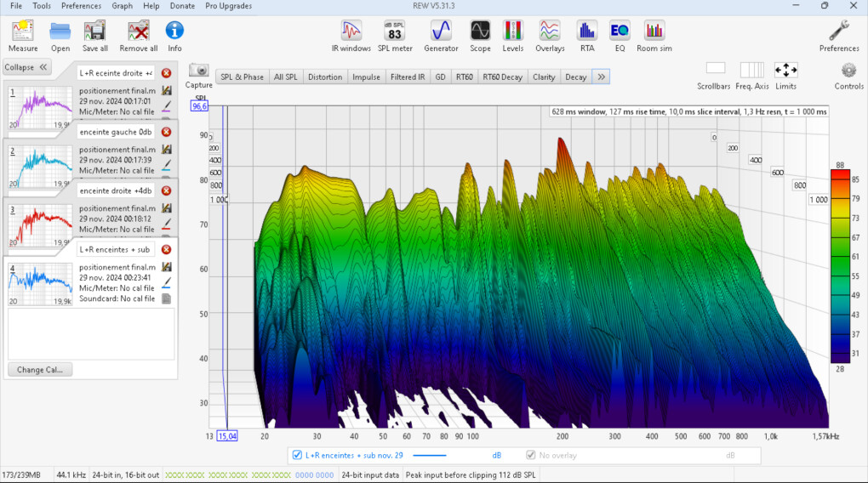Screen dimensions: 868x483
Task: Open notes icon for measurement 4
Action: tap(166, 298)
